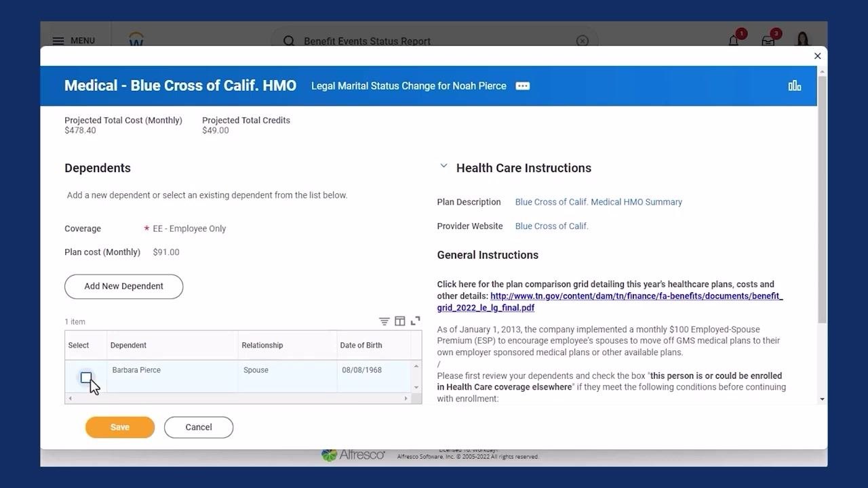Click the dialog vertical scrollbar

(822, 199)
